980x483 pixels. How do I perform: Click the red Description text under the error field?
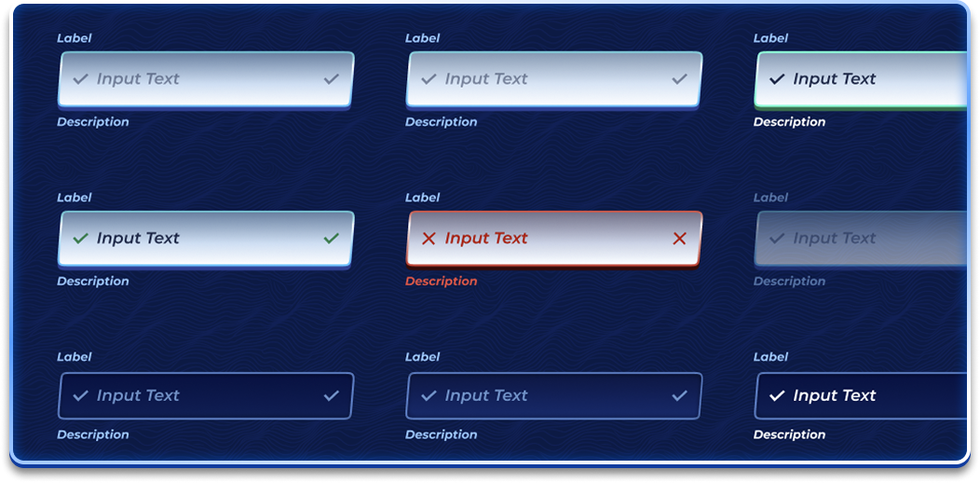[x=441, y=282]
